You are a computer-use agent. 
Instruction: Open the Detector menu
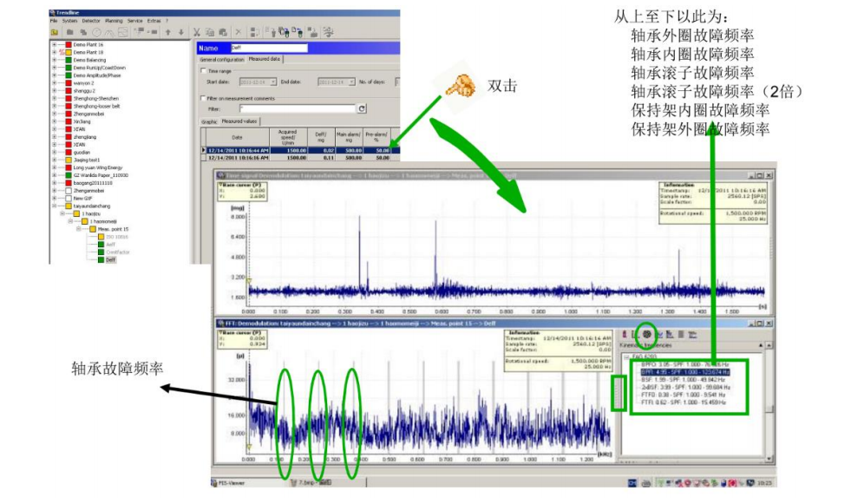coord(91,20)
